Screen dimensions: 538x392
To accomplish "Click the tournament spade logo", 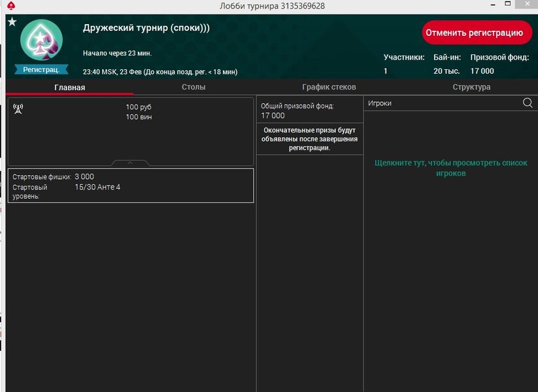I will tap(41, 41).
